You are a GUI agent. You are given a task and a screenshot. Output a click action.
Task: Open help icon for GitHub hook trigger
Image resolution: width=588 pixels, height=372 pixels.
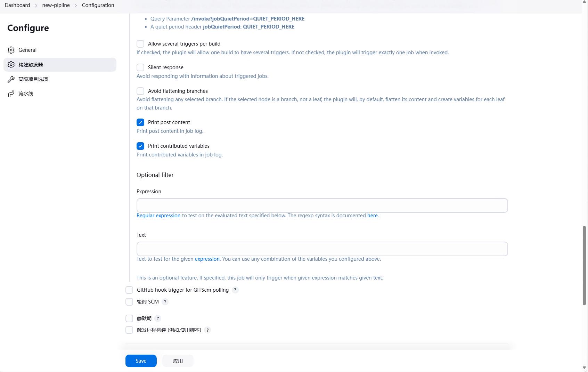235,290
